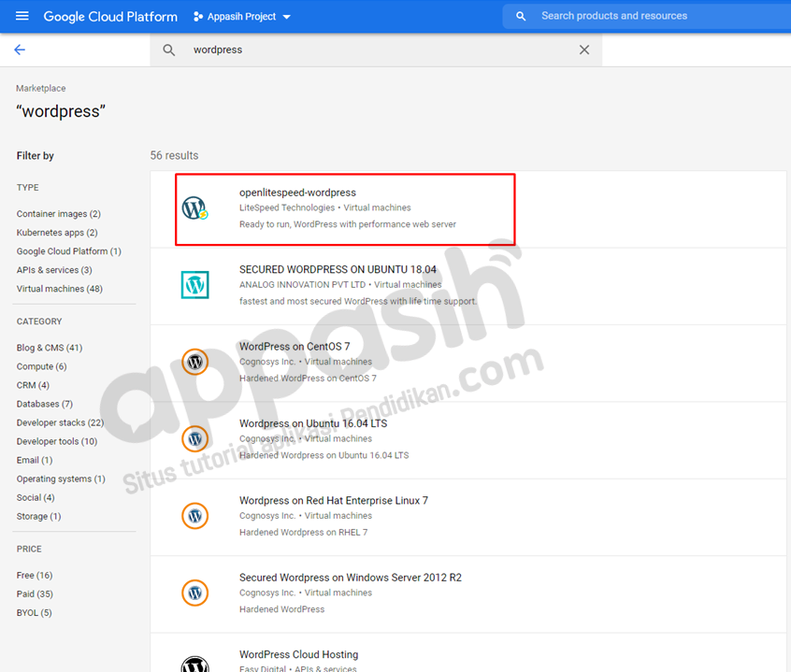Screen dimensions: 791x672
Task: Click the teal Secured WordPress Ubuntu logo
Action: [195, 285]
